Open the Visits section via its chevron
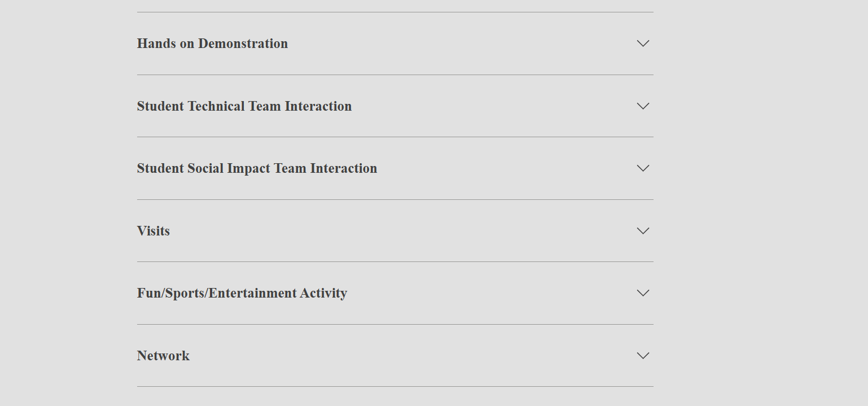Image resolution: width=868 pixels, height=406 pixels. click(643, 231)
